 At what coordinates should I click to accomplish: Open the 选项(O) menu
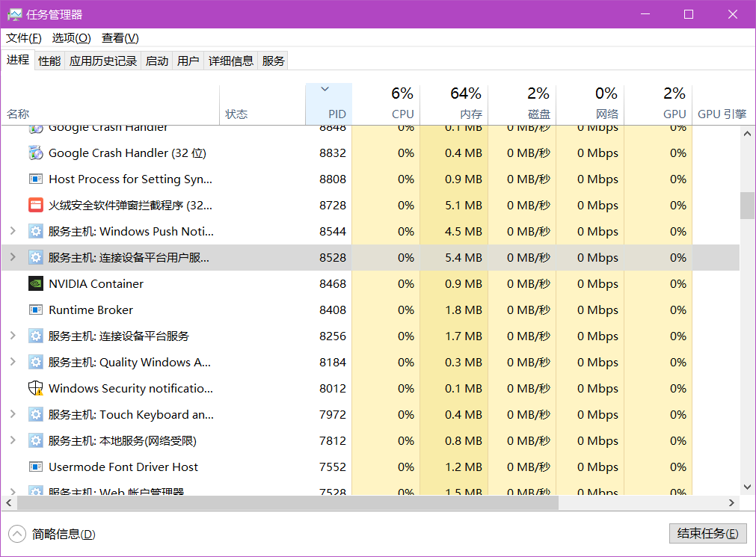(x=71, y=37)
